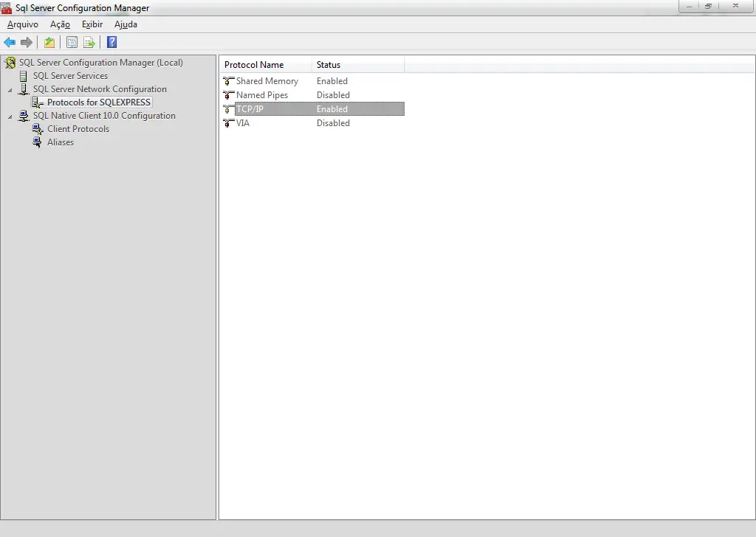Image resolution: width=756 pixels, height=537 pixels.
Task: Select SQL Server Configuration Manager (Local) root
Action: pos(100,63)
